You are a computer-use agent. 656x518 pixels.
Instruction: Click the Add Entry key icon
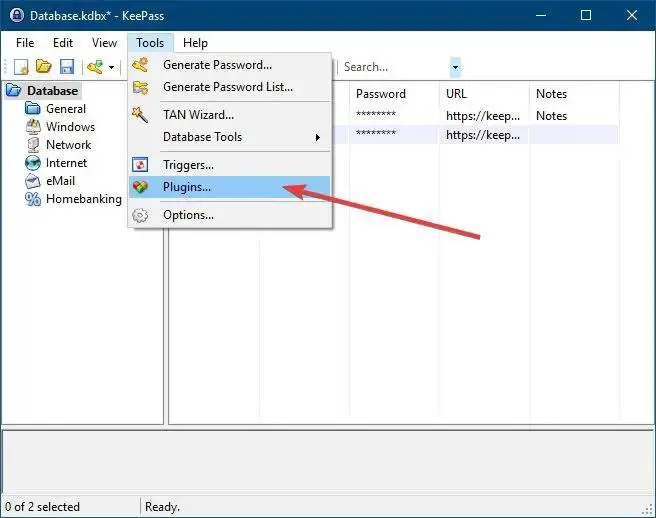pyautogui.click(x=95, y=67)
